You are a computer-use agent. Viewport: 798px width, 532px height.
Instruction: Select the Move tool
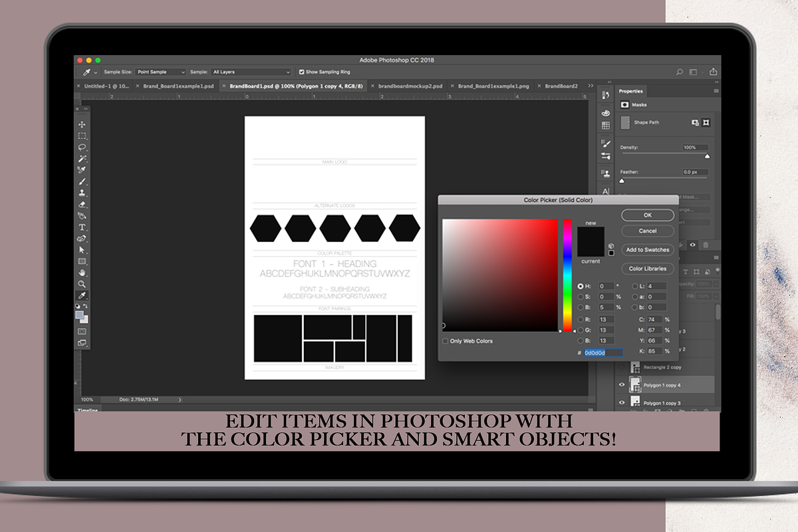82,124
